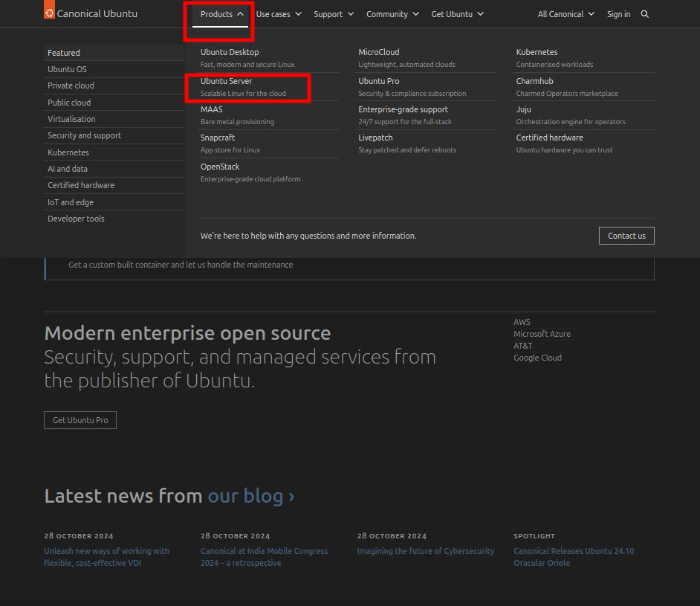This screenshot has height=606, width=700.
Task: Click the AWS partner text
Action: pos(522,322)
